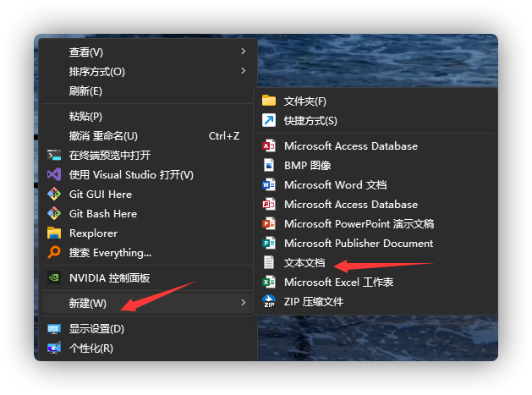
Task: Expand the 新建(W) submenu arrow
Action: click(x=243, y=302)
